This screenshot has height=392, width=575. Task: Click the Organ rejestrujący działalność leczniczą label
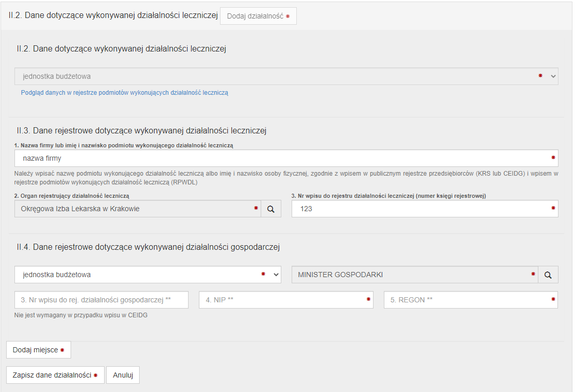point(72,196)
